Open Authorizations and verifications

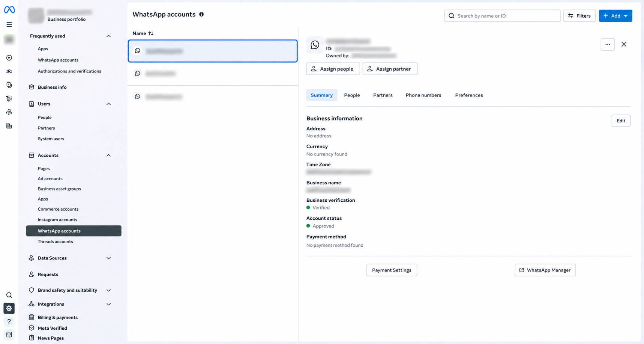click(x=69, y=71)
